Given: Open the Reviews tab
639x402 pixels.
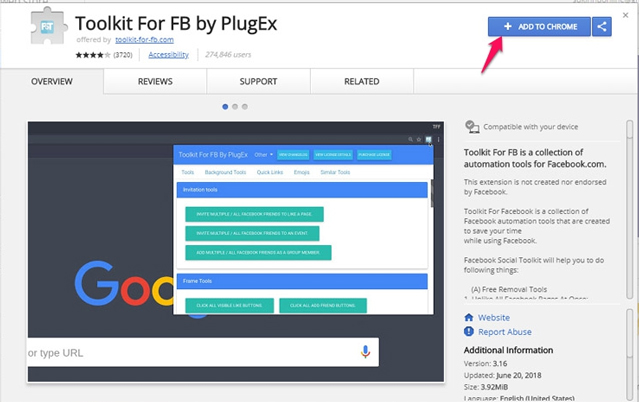Looking at the screenshot, I should pos(155,81).
